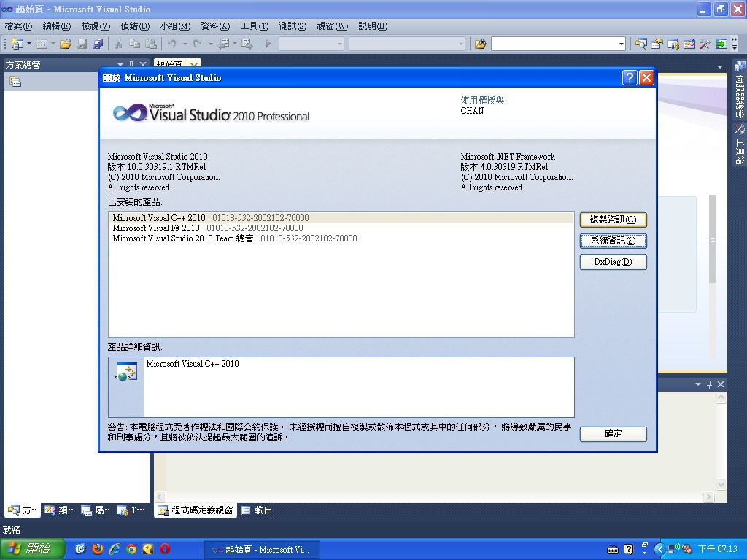The image size is (747, 560).
Task: Click the Paste toolbar icon
Action: click(150, 44)
